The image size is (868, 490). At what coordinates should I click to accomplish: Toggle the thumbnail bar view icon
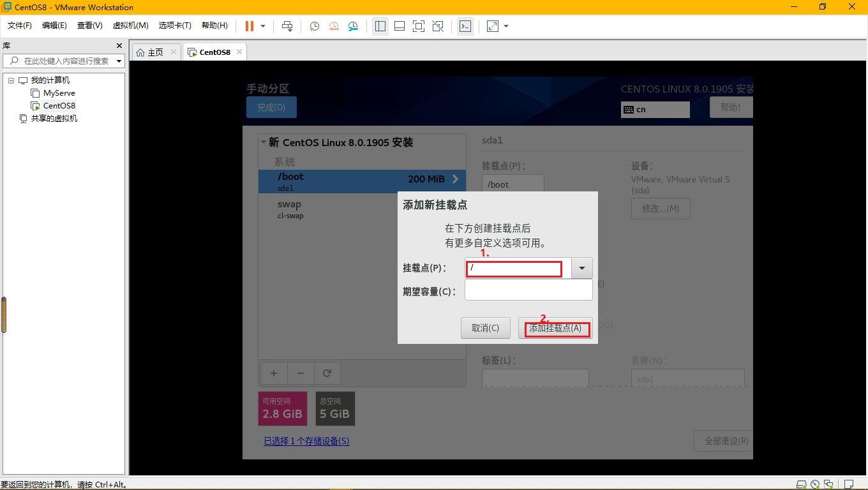[400, 26]
